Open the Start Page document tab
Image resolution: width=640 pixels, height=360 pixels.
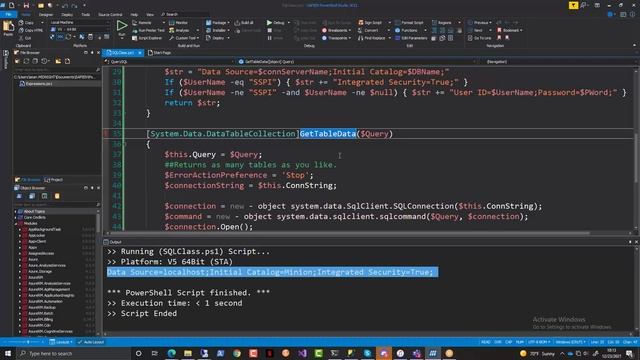coord(160,53)
